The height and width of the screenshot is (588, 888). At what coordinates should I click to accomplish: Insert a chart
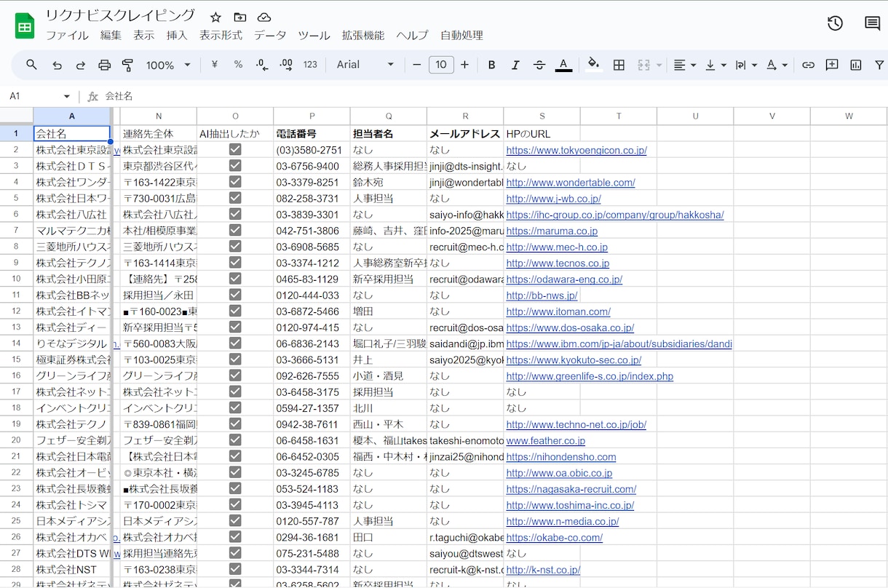coord(856,65)
